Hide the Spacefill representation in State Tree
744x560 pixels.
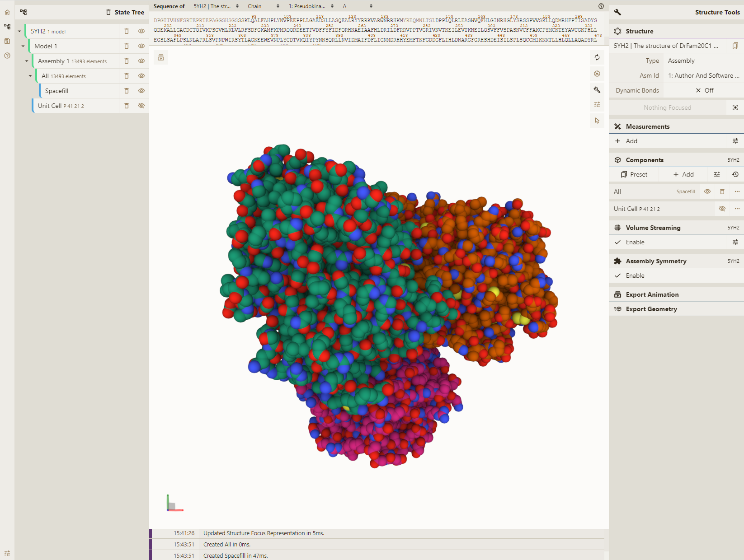tap(141, 91)
